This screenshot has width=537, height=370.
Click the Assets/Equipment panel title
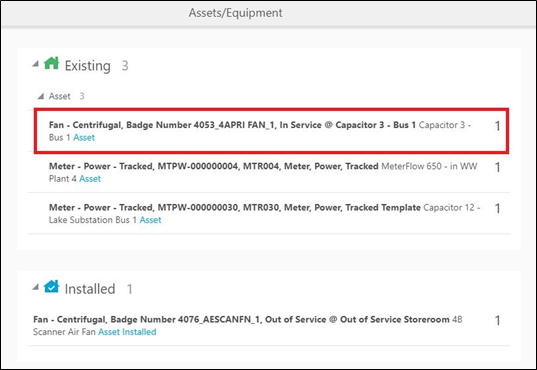[236, 13]
